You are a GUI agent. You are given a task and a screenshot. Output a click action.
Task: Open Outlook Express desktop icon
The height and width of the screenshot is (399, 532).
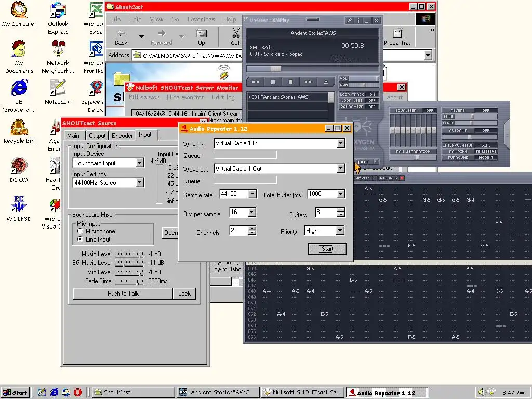(x=58, y=18)
